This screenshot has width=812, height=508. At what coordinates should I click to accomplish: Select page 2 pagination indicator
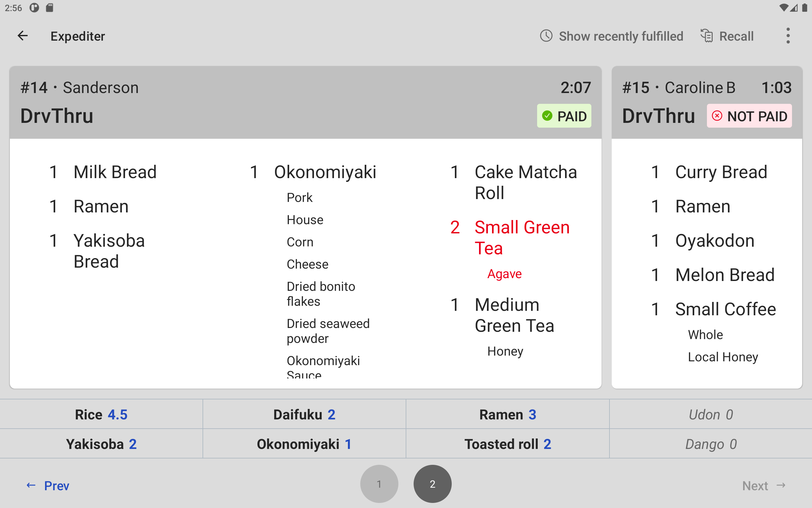point(433,484)
